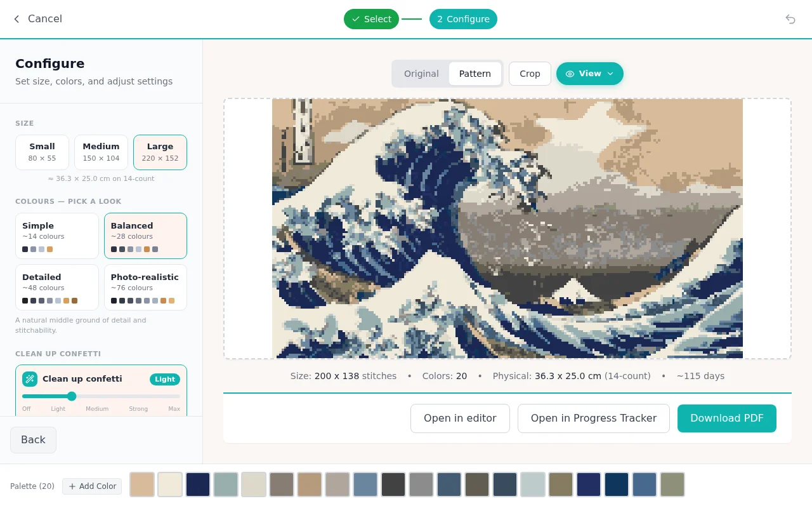The width and height of the screenshot is (812, 508).
Task: Select the Small 80 × 55 size
Action: pyautogui.click(x=42, y=152)
